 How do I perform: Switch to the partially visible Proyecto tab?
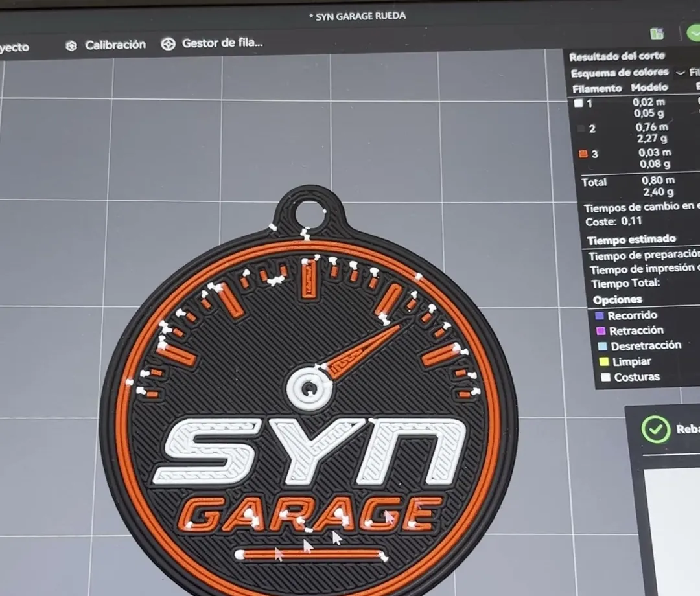(14, 47)
